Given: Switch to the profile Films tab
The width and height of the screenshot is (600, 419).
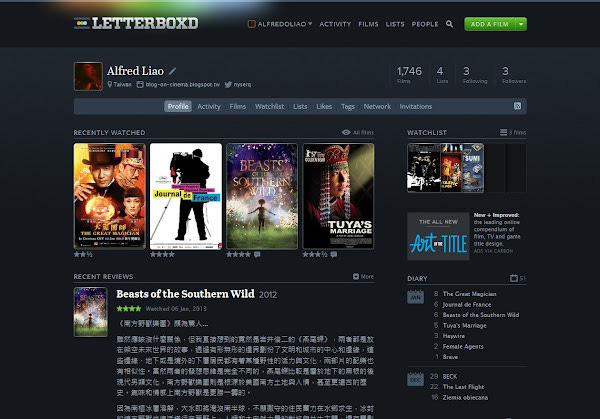Looking at the screenshot, I should 238,106.
